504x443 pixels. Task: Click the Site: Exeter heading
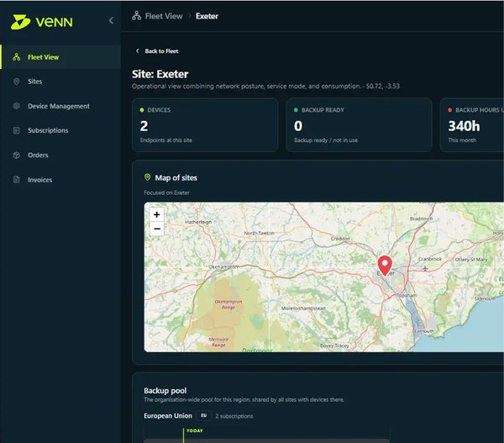160,74
